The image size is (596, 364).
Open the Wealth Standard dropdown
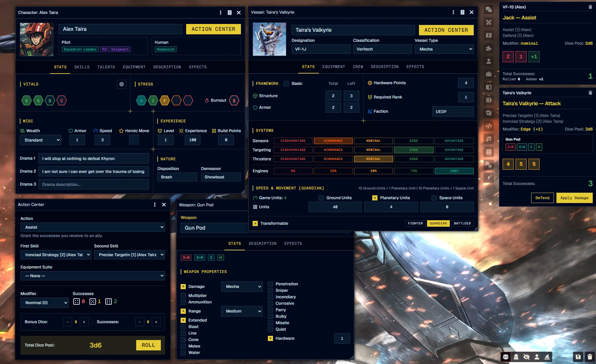41,140
